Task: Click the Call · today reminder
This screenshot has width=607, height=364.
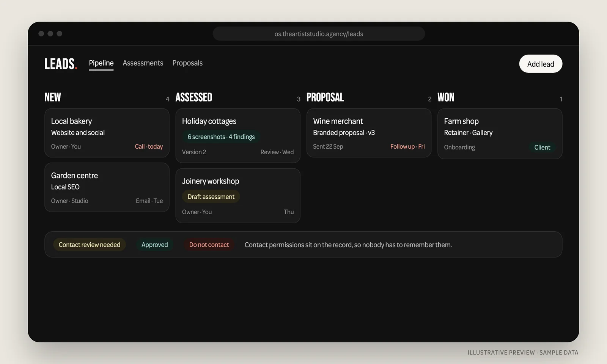Action: pyautogui.click(x=149, y=146)
